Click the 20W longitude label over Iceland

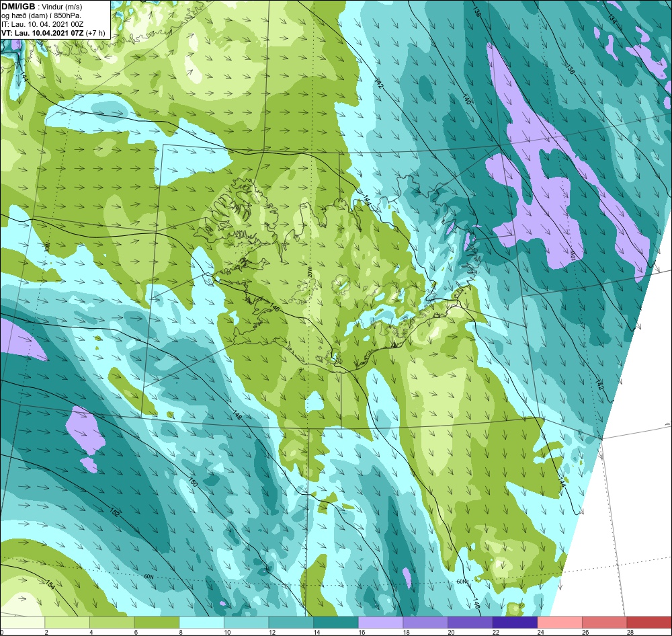(309, 273)
